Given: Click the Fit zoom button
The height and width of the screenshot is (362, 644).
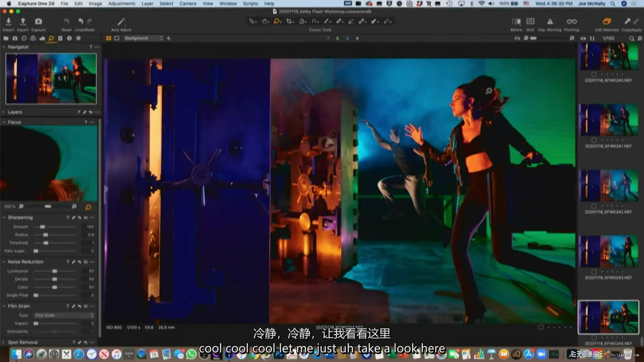Looking at the screenshot, I should coord(517,39).
